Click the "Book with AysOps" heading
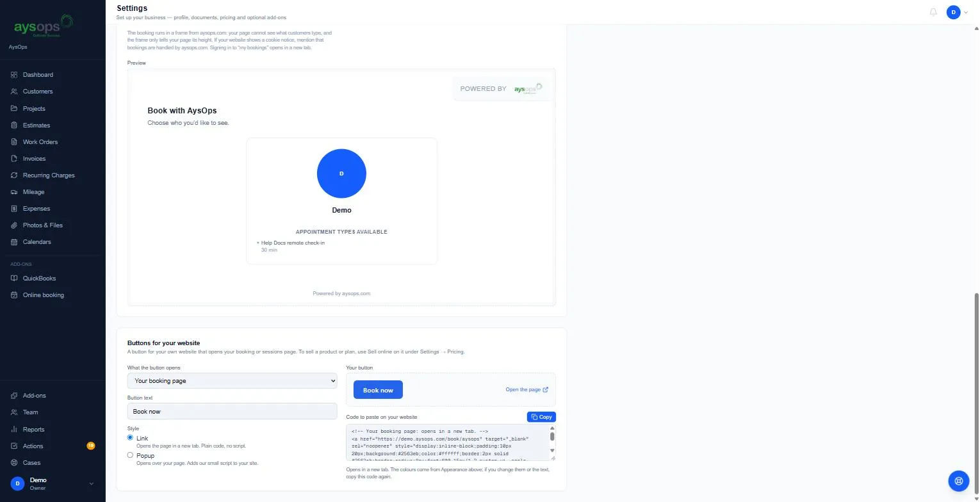The width and height of the screenshot is (980, 502). 182,111
